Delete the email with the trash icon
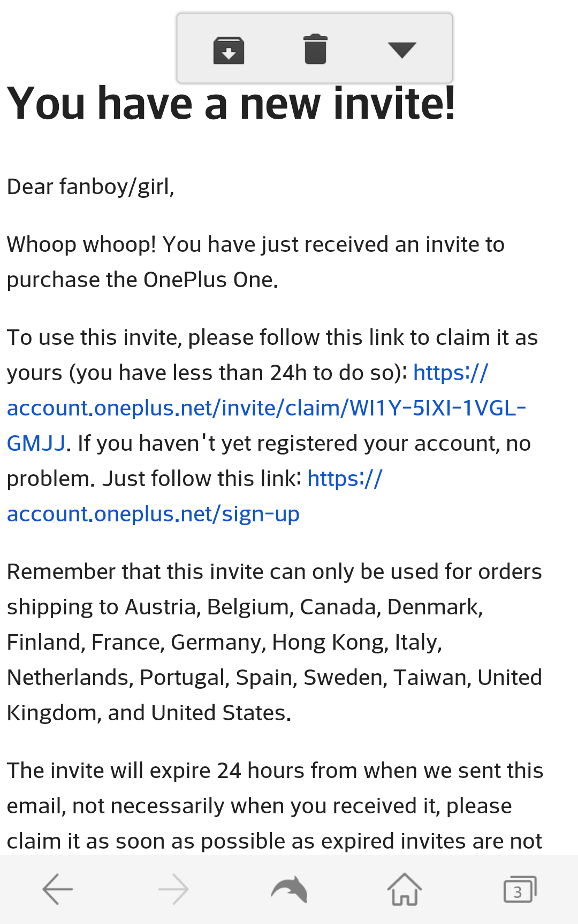This screenshot has width=578, height=924. (x=315, y=49)
